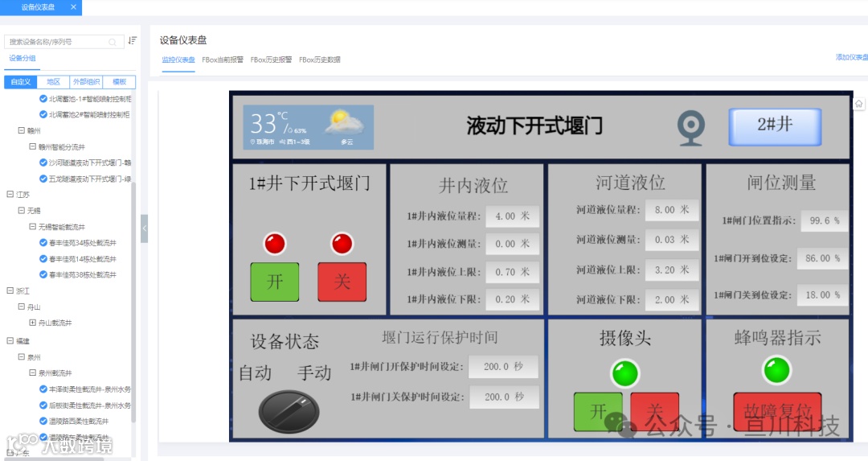Click the green lamp in the 蜂鸣器指示 panel
This screenshot has width=868, height=461.
[776, 370]
